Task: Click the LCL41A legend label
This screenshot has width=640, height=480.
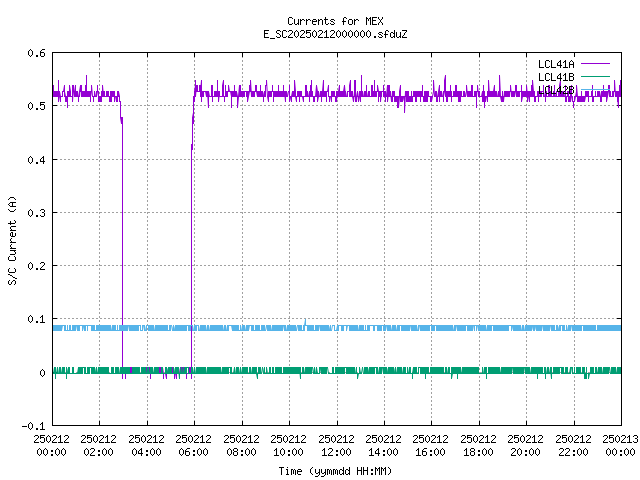Action: [x=556, y=64]
